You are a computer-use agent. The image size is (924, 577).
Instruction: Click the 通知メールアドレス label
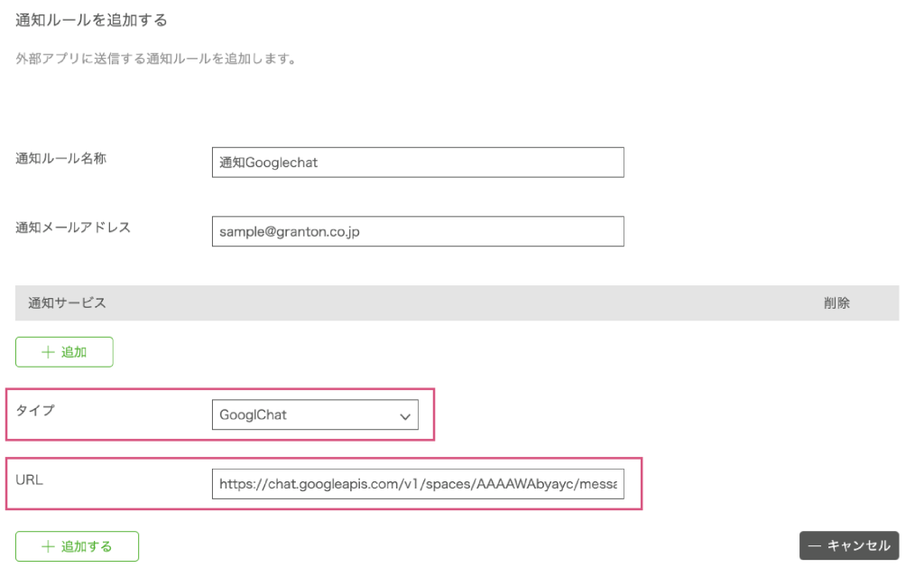point(73,228)
